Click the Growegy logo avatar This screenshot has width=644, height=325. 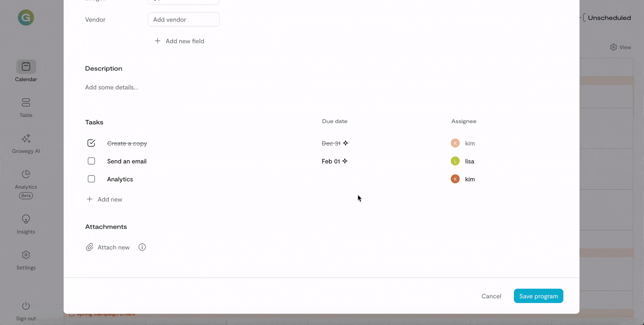coord(26,18)
